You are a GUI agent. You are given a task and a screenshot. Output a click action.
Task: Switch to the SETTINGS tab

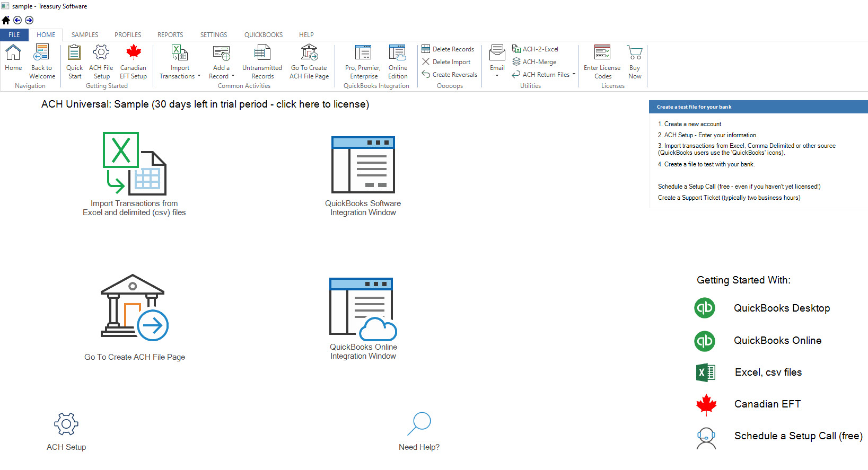pos(214,35)
